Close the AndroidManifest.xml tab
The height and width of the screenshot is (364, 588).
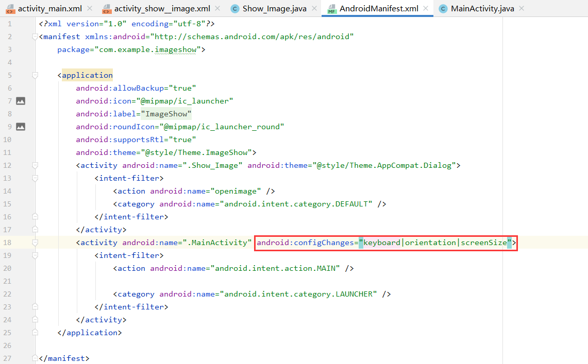(426, 8)
